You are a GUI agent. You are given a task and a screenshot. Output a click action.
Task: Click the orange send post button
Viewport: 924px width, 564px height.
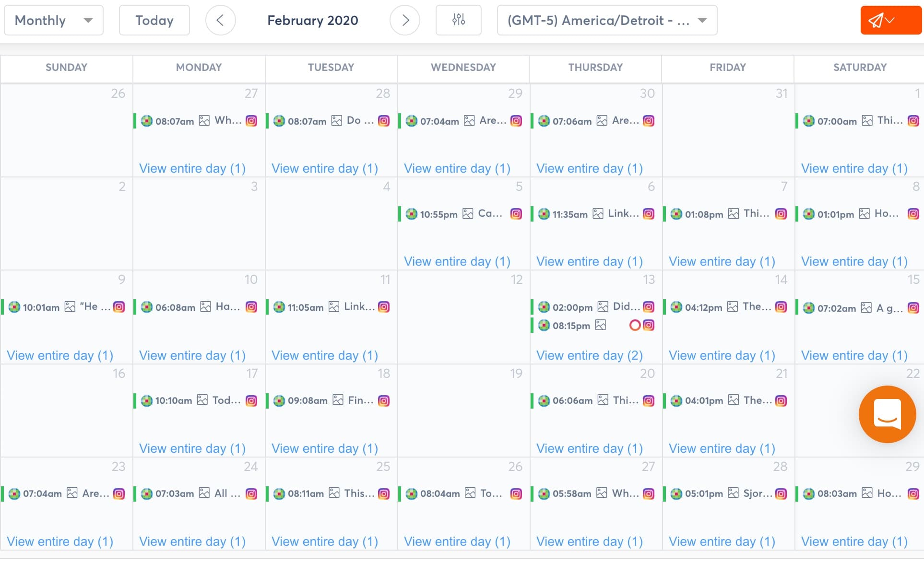[x=890, y=20]
